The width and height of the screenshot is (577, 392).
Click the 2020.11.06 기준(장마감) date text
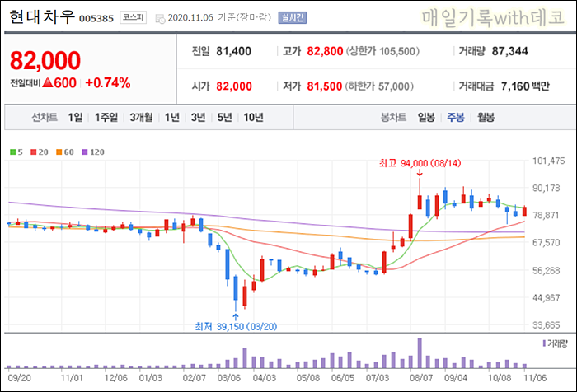point(219,17)
